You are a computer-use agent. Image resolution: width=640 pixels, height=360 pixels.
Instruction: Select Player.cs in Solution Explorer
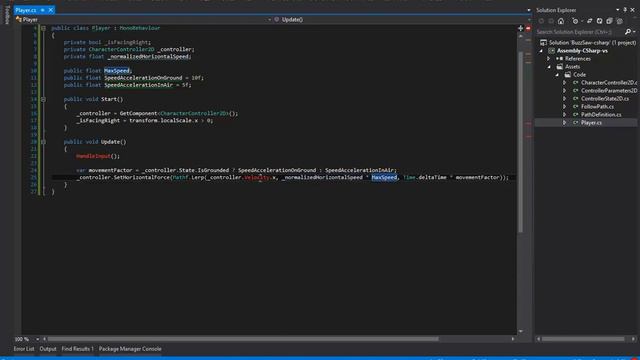click(x=591, y=123)
